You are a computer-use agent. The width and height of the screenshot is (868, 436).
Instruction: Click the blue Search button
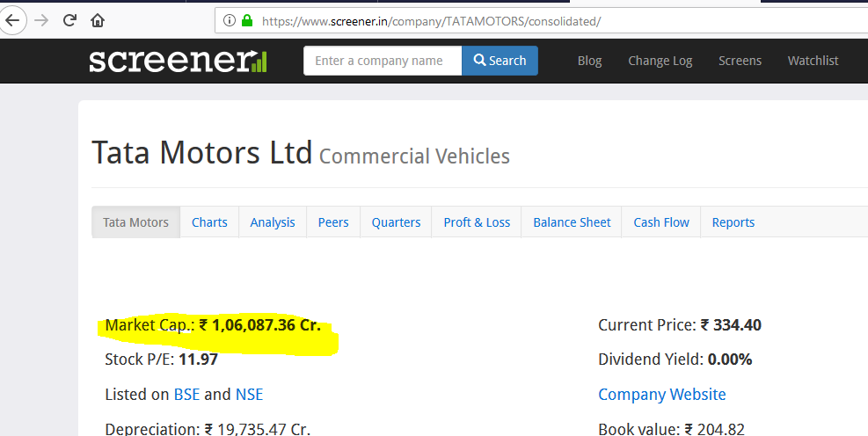click(500, 61)
